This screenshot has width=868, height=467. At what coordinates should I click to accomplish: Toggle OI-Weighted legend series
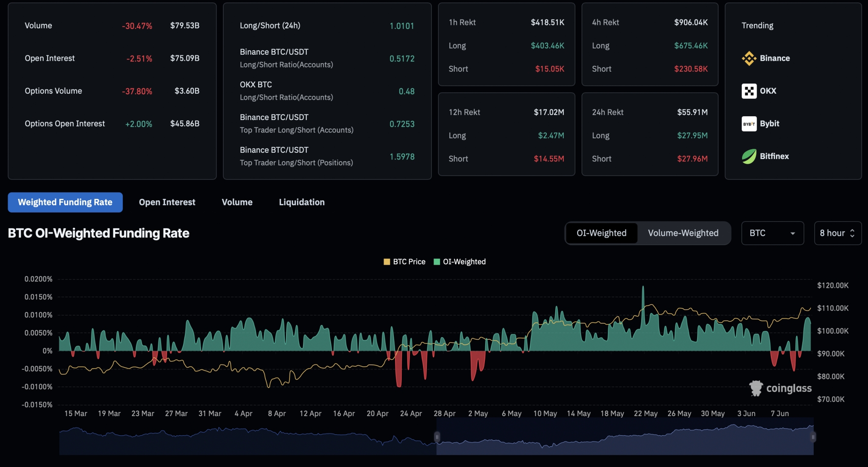coord(460,262)
